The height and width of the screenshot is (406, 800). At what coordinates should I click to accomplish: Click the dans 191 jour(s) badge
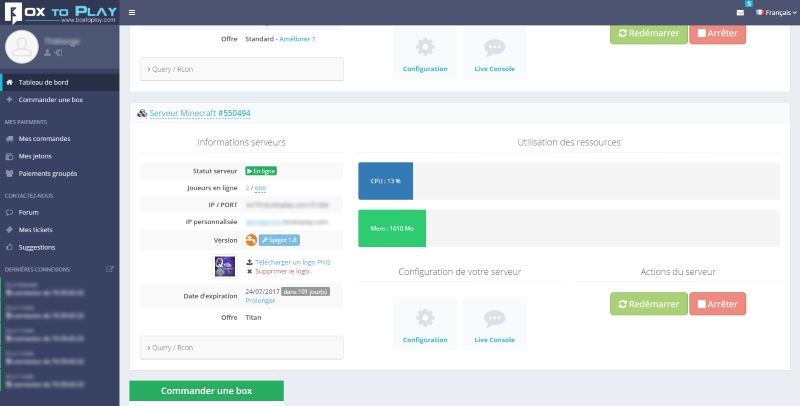pos(306,292)
